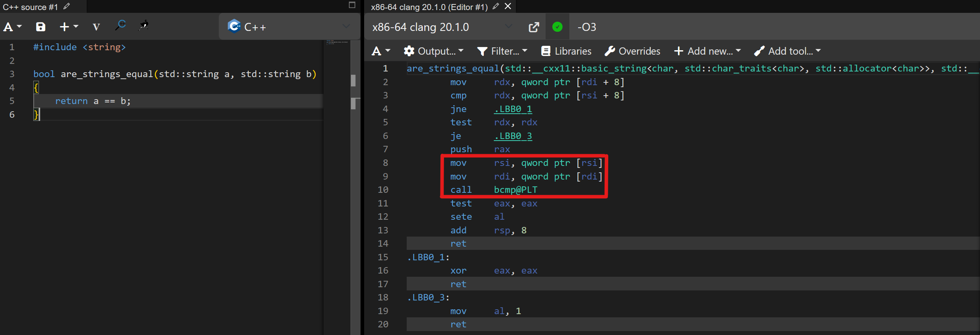Click the Quick-bench runner icon

tap(144, 26)
